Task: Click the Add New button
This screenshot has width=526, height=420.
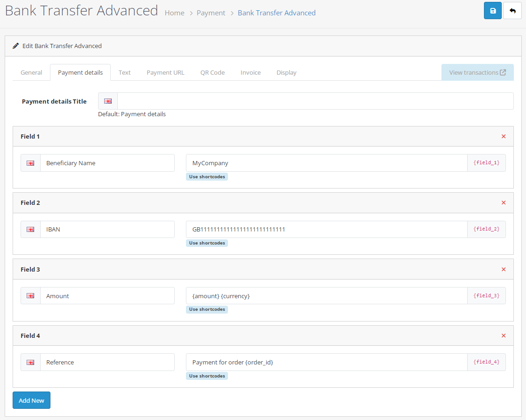Action: tap(32, 400)
